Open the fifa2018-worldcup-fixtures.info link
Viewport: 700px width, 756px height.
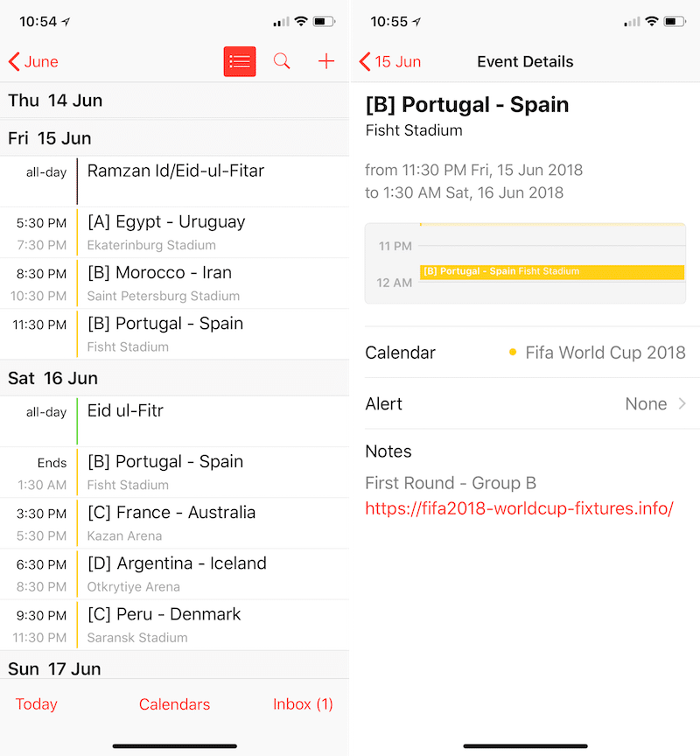pyautogui.click(x=519, y=508)
